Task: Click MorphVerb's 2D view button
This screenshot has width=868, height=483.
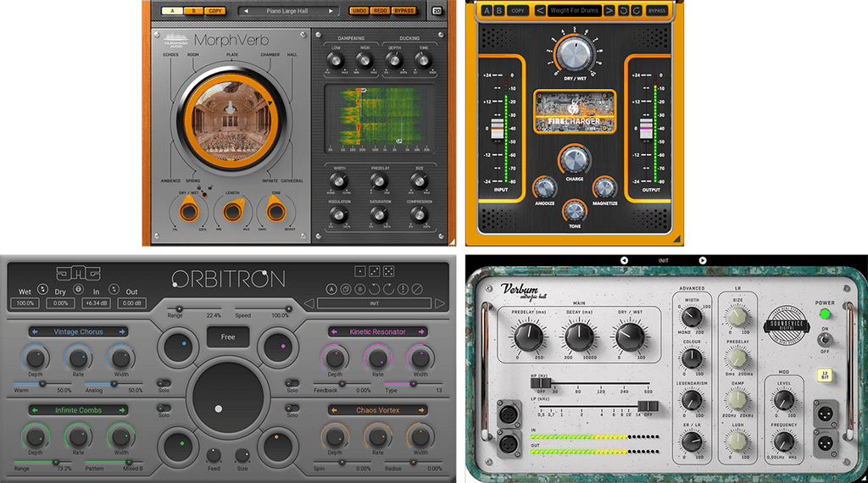Action: pyautogui.click(x=437, y=10)
